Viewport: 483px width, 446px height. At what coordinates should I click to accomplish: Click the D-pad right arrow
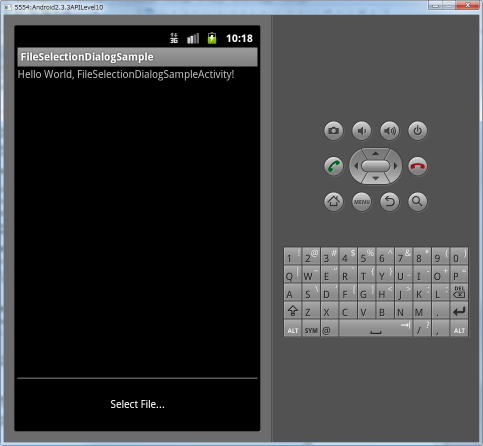396,166
